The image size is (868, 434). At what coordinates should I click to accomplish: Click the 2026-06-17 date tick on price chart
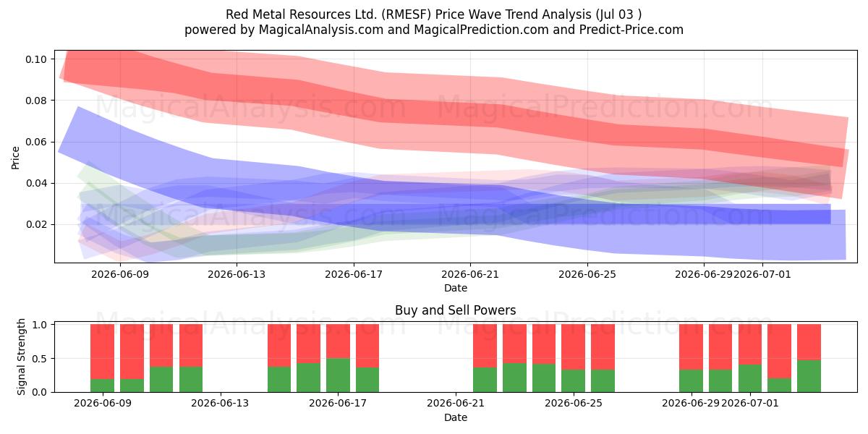[354, 274]
